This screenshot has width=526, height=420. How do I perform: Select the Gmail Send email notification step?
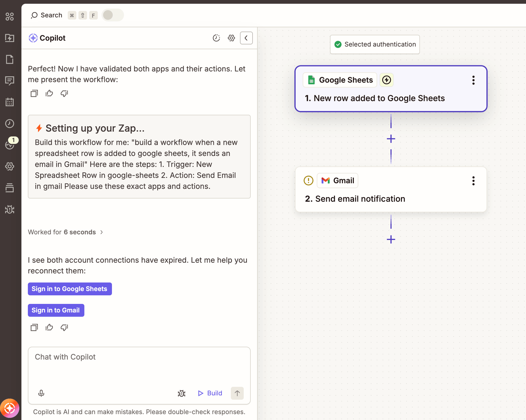coord(391,189)
